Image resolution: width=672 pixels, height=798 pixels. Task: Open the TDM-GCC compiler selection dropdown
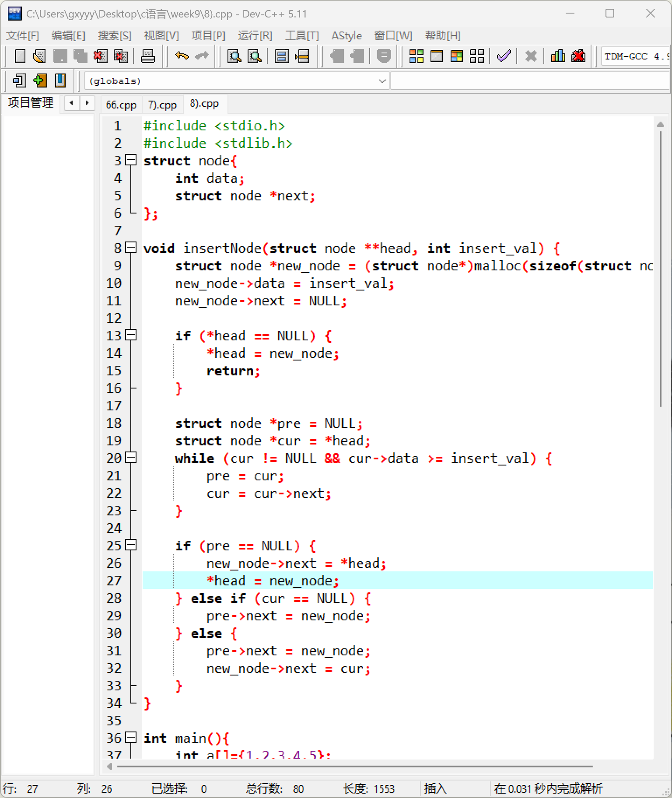coord(636,56)
